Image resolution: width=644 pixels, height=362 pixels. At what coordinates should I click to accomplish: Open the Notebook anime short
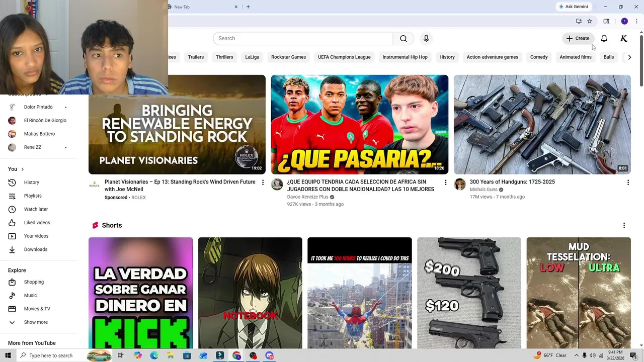pyautogui.click(x=250, y=293)
